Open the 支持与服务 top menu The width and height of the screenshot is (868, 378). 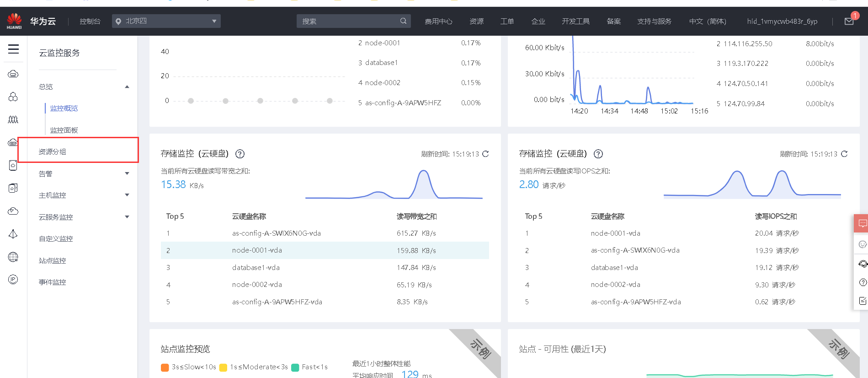(654, 22)
